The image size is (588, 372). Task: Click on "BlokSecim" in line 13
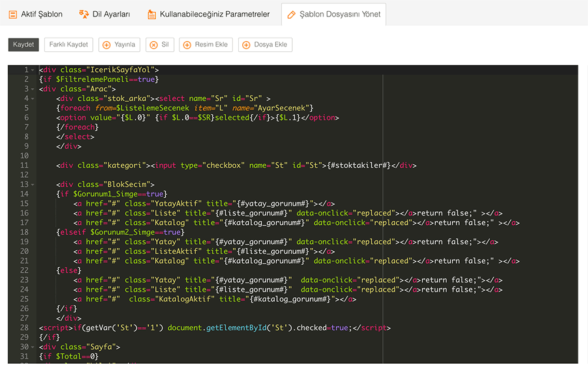[127, 184]
